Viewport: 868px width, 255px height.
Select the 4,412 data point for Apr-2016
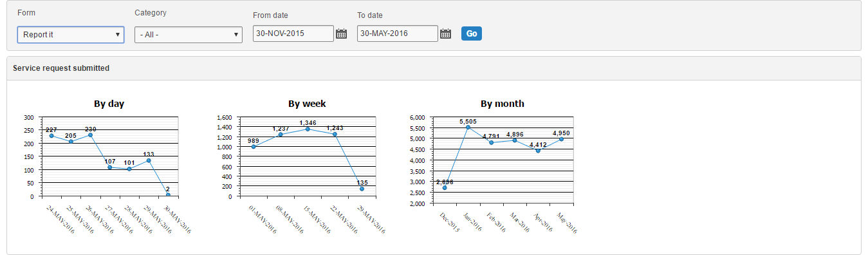pyautogui.click(x=538, y=151)
